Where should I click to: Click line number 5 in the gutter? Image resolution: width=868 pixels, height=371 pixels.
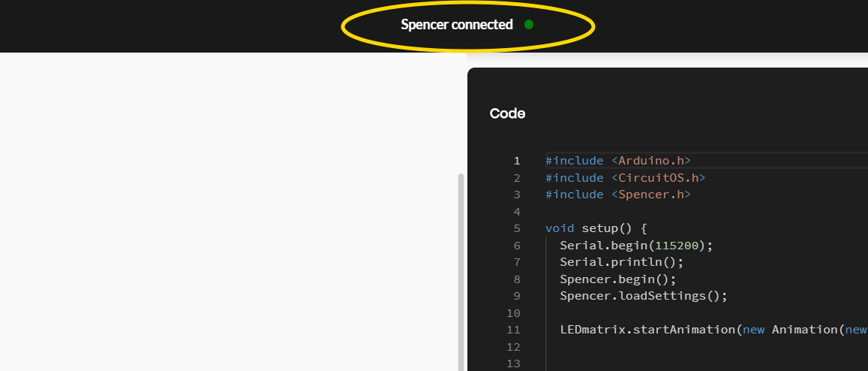(x=516, y=228)
